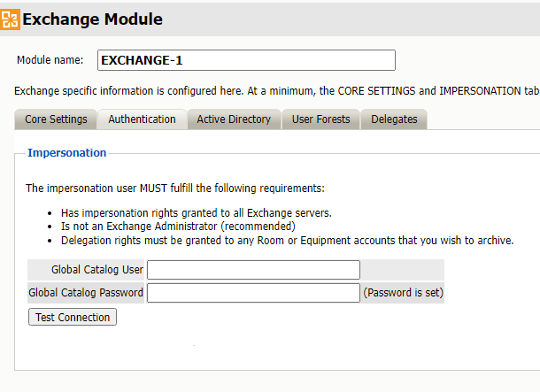540x392 pixels.
Task: Click the "(Password is set)" note
Action: pyautogui.click(x=403, y=292)
